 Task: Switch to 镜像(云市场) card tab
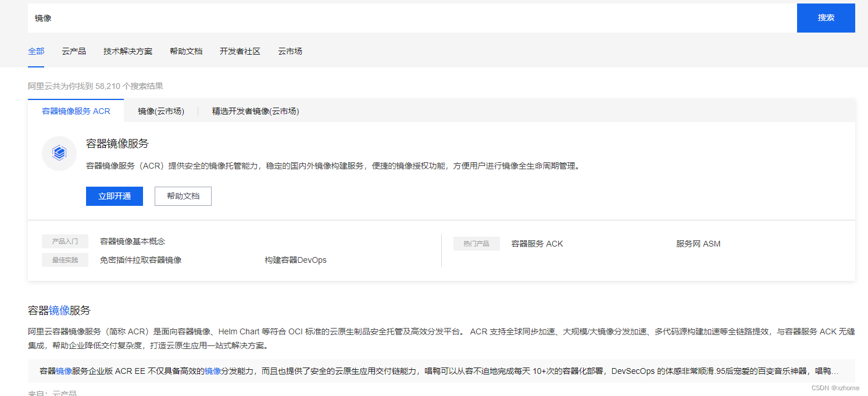pos(161,111)
